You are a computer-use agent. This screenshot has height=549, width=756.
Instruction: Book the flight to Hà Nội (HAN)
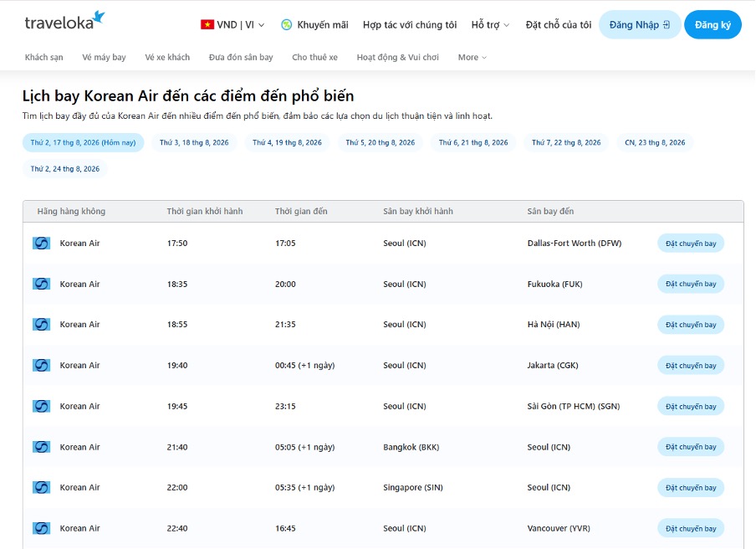pyautogui.click(x=691, y=325)
